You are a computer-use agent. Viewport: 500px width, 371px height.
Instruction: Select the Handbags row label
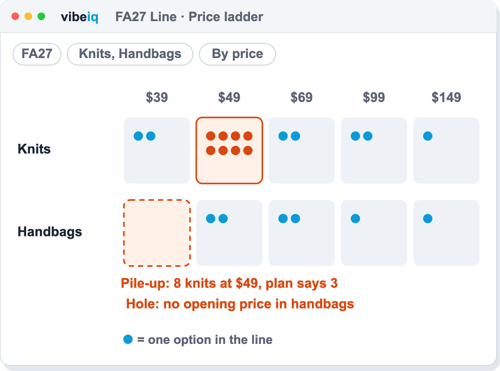(x=50, y=232)
